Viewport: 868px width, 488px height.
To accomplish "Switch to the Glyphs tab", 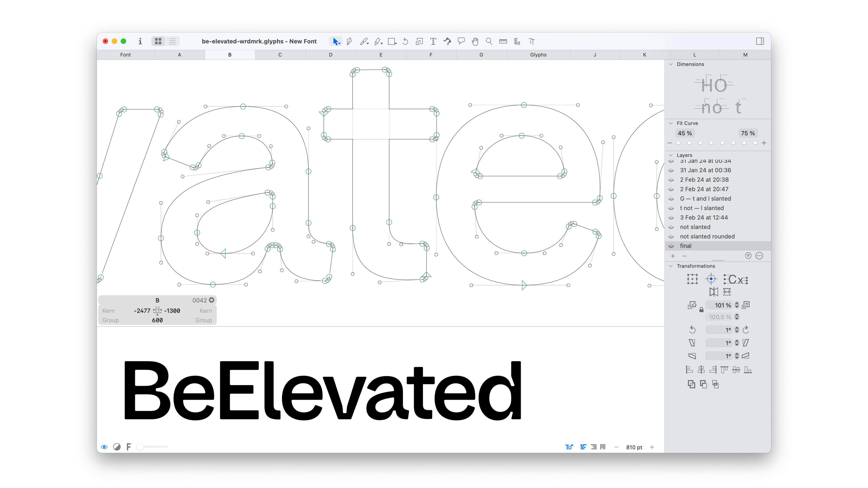I will 538,54.
